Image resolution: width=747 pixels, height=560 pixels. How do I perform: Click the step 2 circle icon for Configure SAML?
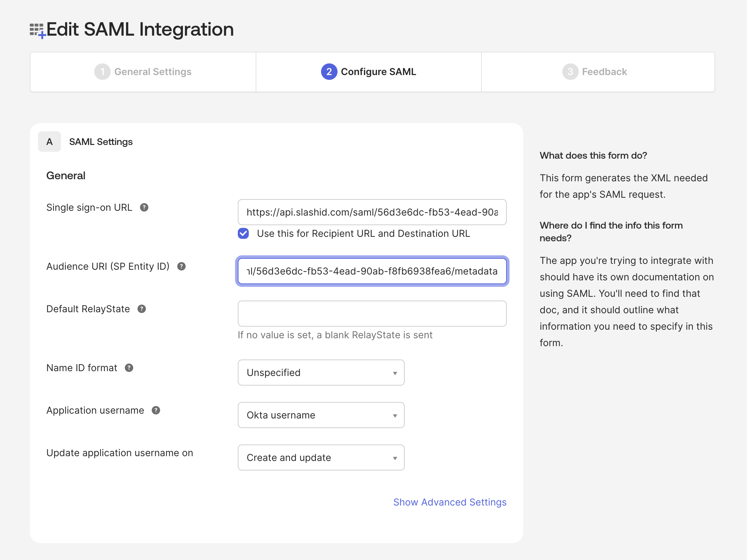(328, 72)
